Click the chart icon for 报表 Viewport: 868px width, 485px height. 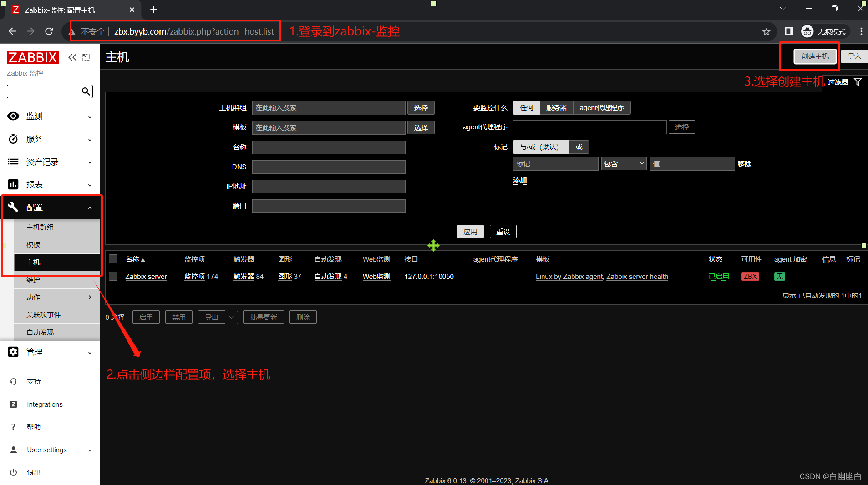pos(13,184)
